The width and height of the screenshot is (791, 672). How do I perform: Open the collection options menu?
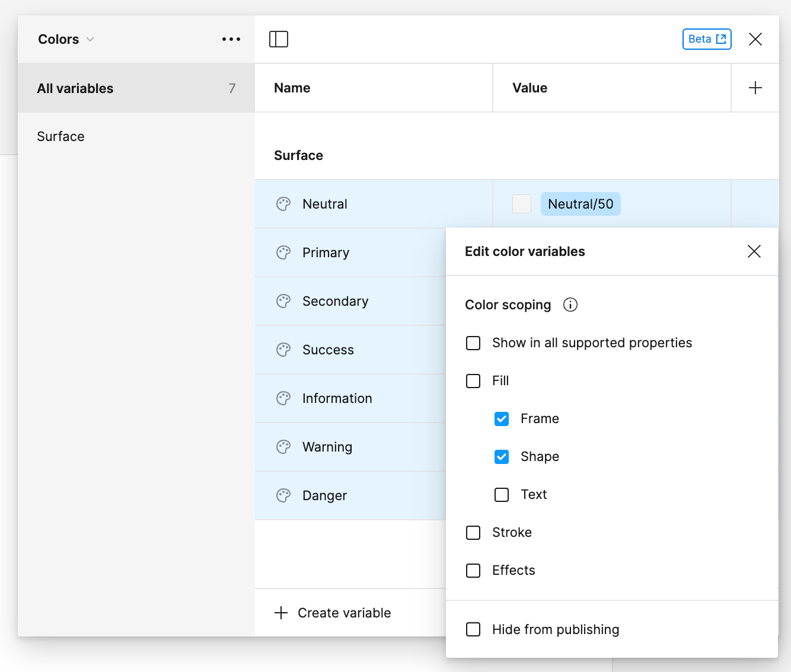pos(231,39)
